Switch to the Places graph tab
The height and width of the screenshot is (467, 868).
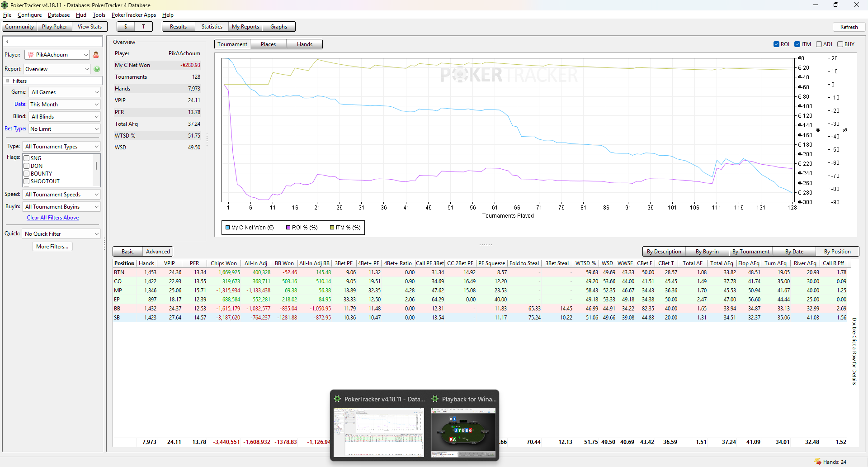(x=268, y=44)
